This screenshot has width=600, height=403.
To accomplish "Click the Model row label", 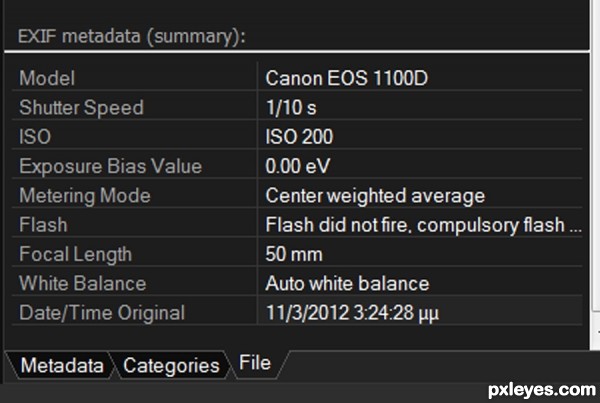I will click(x=47, y=77).
